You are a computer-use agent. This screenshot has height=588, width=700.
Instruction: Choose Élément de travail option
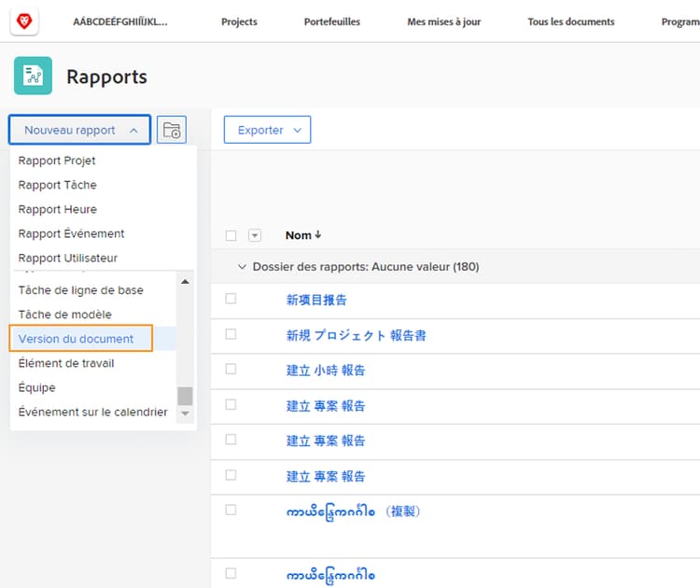66,363
